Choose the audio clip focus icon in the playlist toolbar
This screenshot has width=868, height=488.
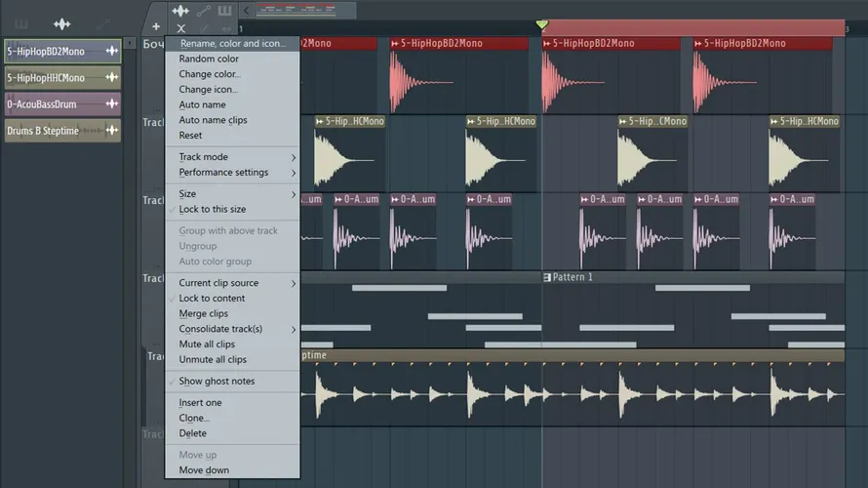180,10
